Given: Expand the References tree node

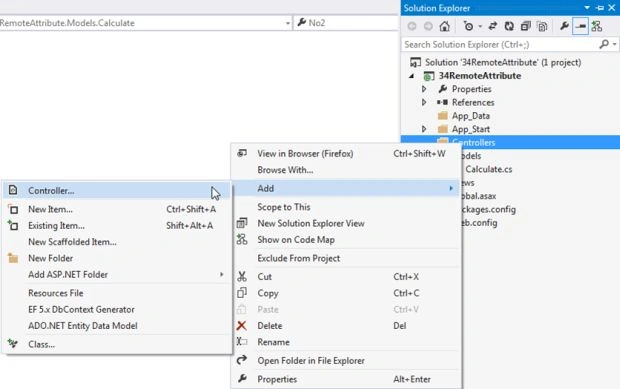Looking at the screenshot, I should click(x=424, y=102).
